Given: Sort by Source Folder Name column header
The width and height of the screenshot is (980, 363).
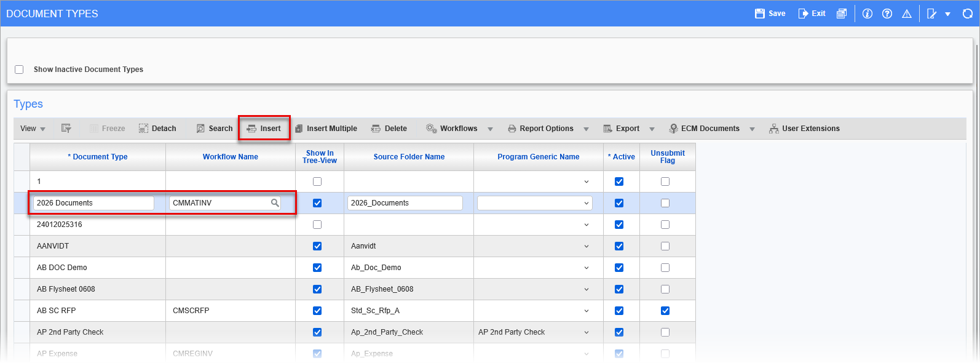Looking at the screenshot, I should coord(409,157).
